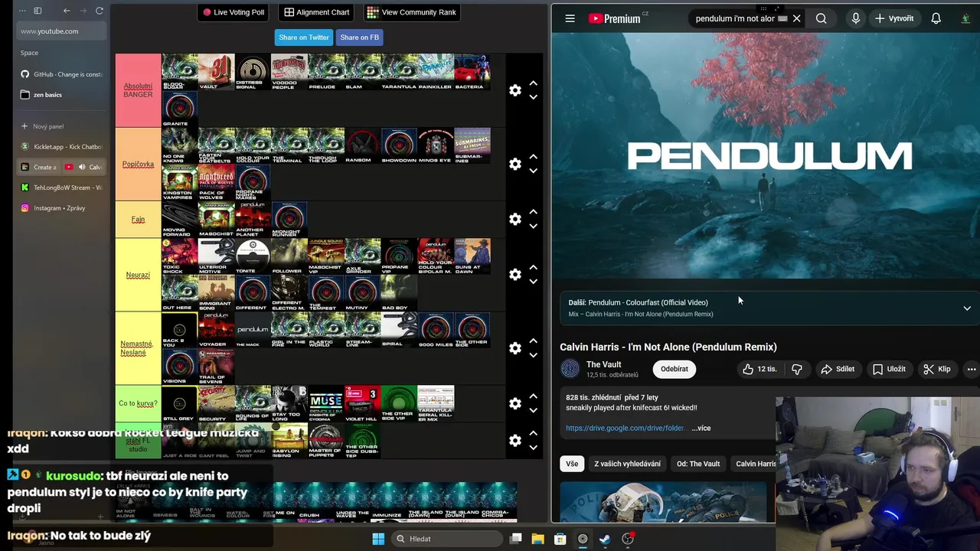Viewport: 980px width, 551px height.
Task: Clear the YouTube search field
Action: coord(796,18)
